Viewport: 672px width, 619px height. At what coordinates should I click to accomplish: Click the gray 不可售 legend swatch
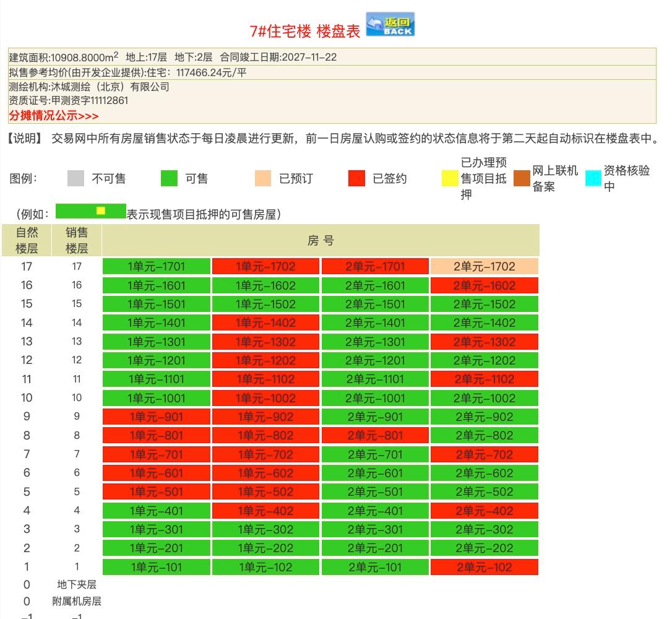[75, 178]
